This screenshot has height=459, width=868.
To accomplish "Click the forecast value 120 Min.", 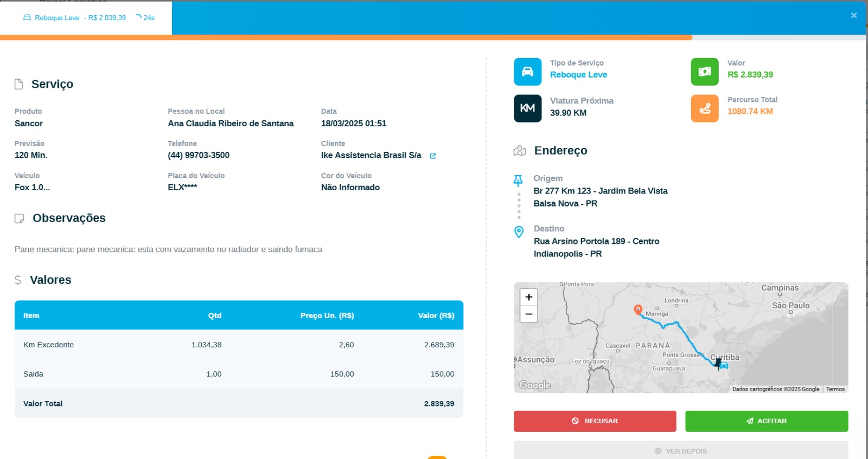I will pos(31,156).
